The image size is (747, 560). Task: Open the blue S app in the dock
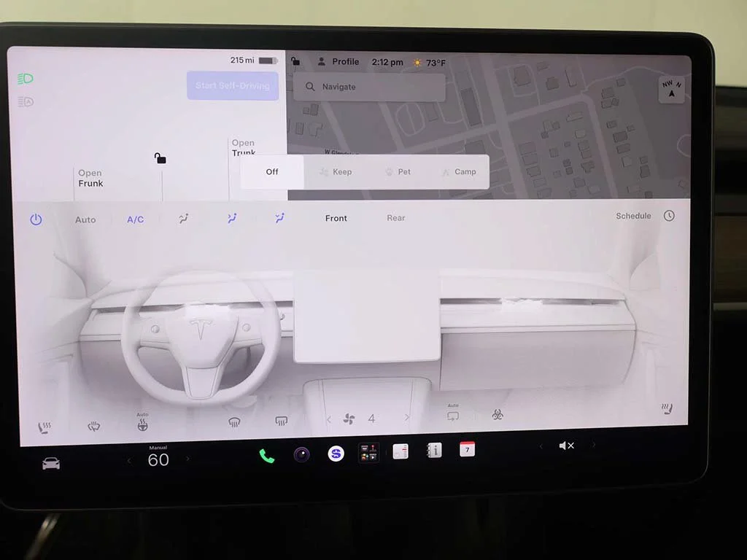click(336, 454)
